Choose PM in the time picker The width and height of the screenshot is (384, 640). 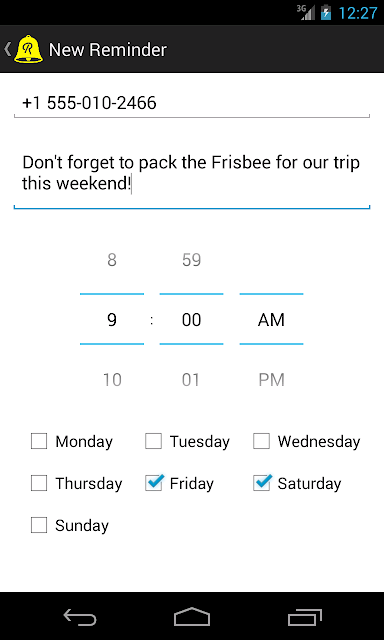pyautogui.click(x=271, y=380)
